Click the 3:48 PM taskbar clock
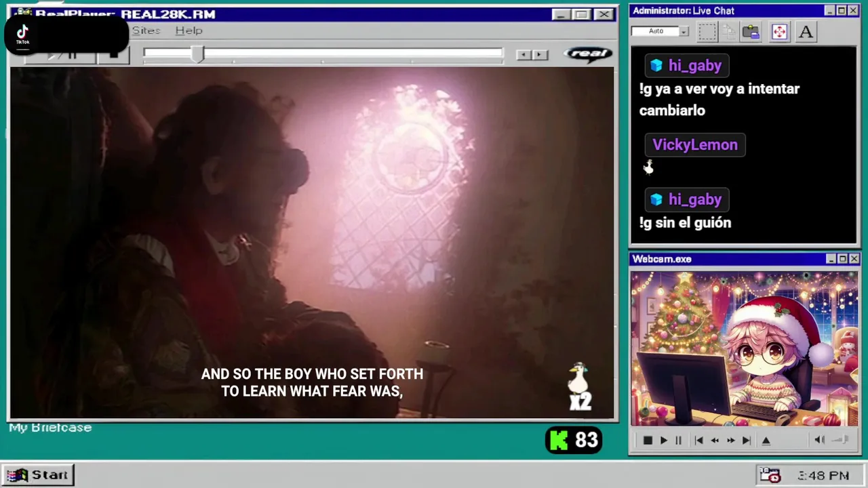 [823, 476]
